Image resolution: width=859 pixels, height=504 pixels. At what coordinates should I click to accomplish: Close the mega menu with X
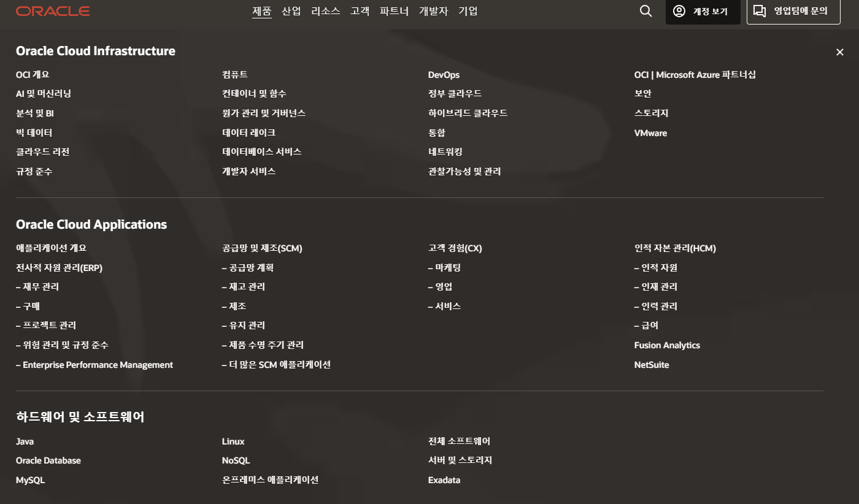point(840,52)
